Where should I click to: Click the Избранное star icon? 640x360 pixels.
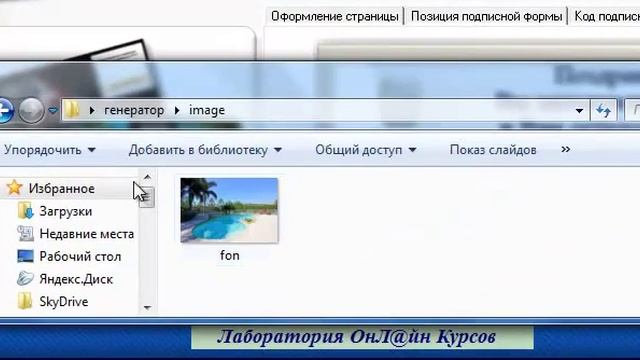(15, 188)
